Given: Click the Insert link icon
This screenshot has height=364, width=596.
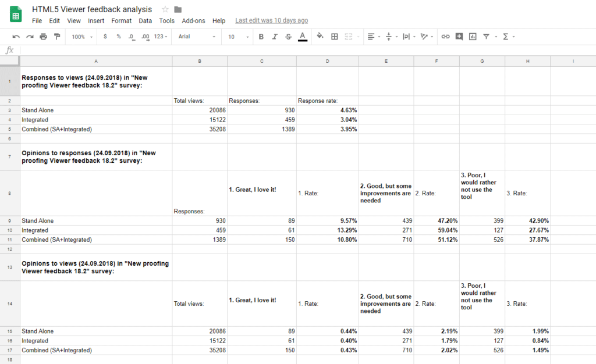Looking at the screenshot, I should coord(445,37).
